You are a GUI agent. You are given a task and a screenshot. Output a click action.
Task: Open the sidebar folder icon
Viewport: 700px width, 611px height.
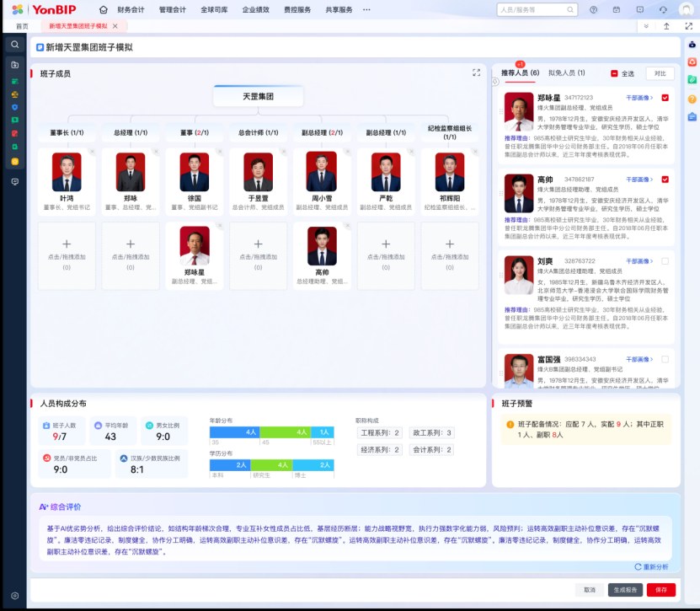click(14, 65)
